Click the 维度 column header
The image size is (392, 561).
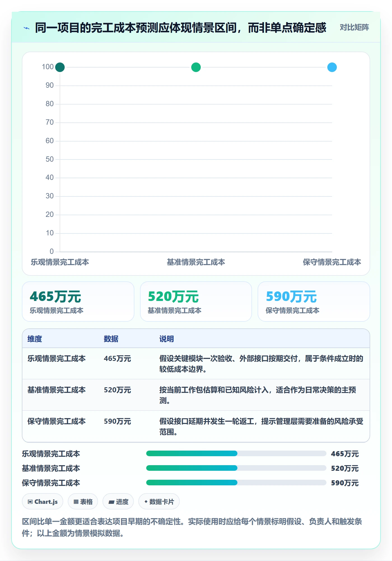coord(35,339)
